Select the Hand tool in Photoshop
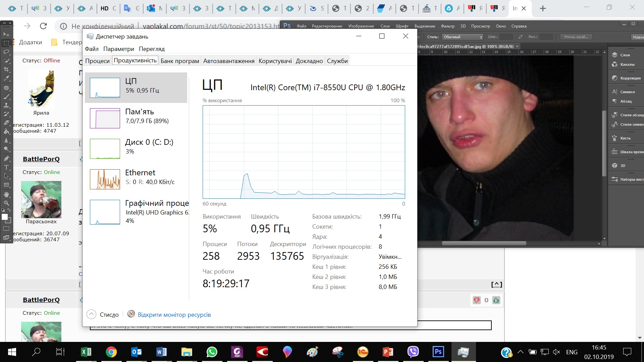This screenshot has width=644, height=362. tap(6, 194)
